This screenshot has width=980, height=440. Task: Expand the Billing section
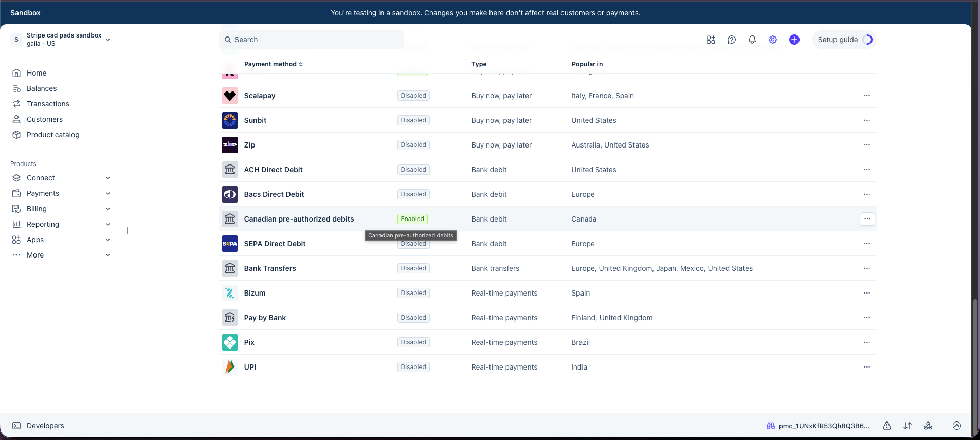point(61,209)
